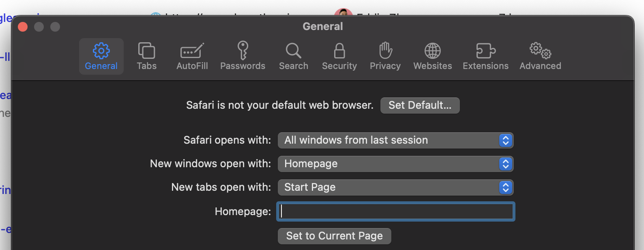The width and height of the screenshot is (644, 250).
Task: Click the partially visible blue link on left edge
Action: coord(6,95)
